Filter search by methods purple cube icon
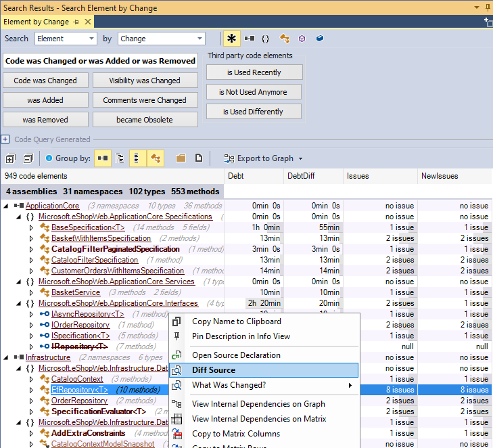Viewport: 493px width, 448px height. (x=302, y=39)
